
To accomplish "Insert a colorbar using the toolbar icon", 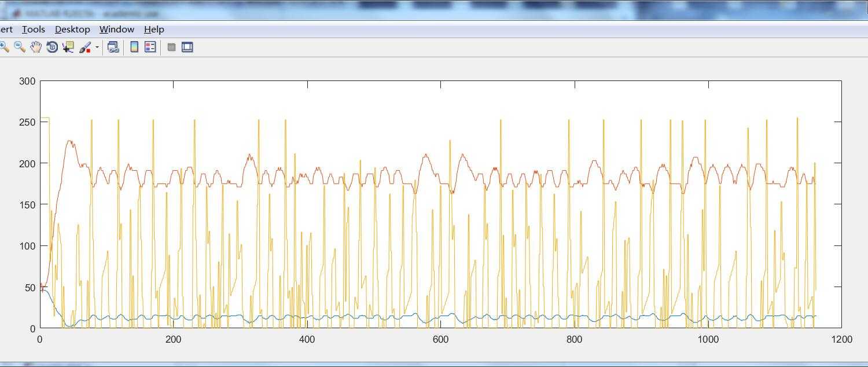I will click(134, 47).
